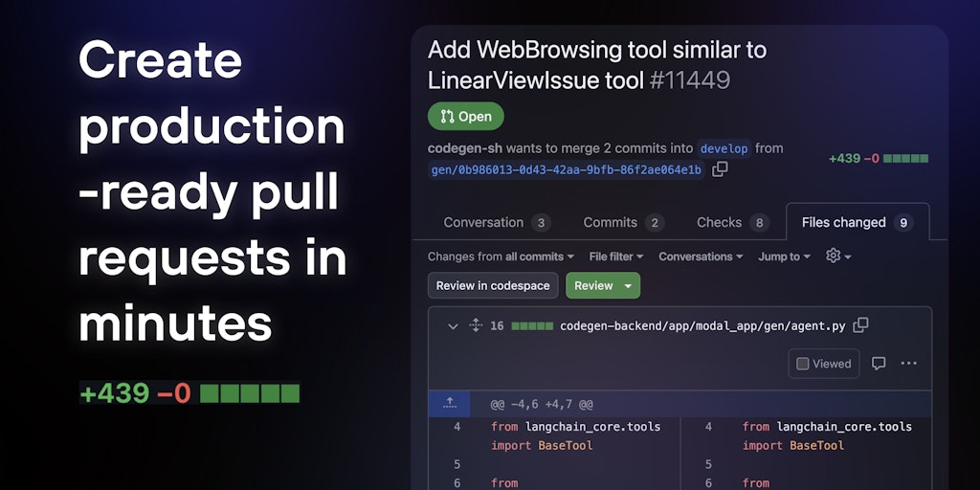Click Review in codespace button
This screenshot has height=490, width=980.
click(493, 285)
